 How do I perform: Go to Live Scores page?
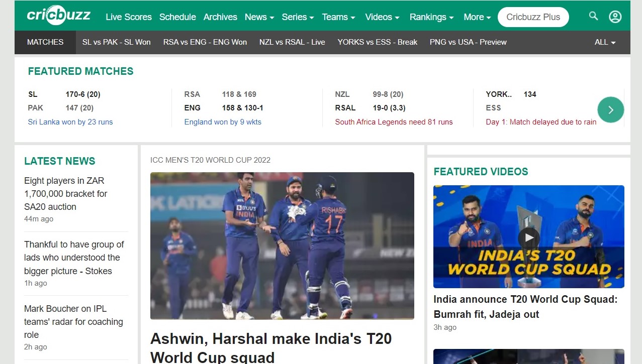coord(128,17)
